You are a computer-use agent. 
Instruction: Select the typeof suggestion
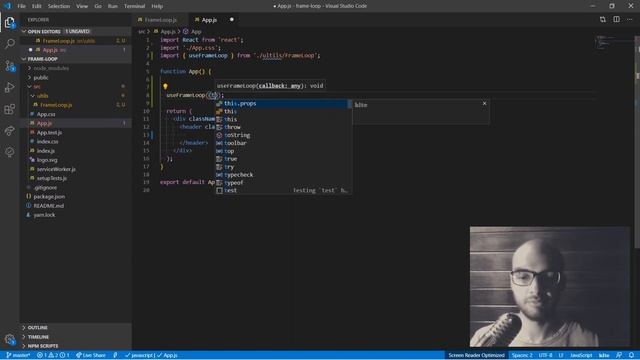click(283, 183)
